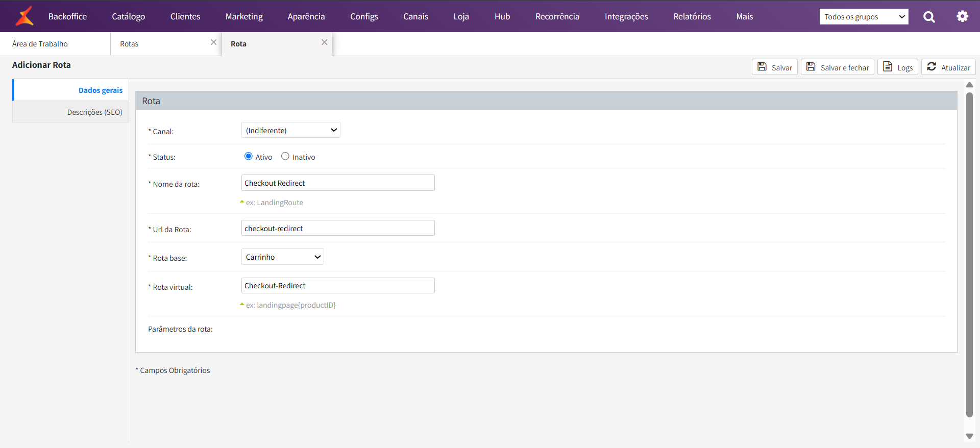Open the Marketing menu
The image size is (980, 448).
tap(244, 16)
